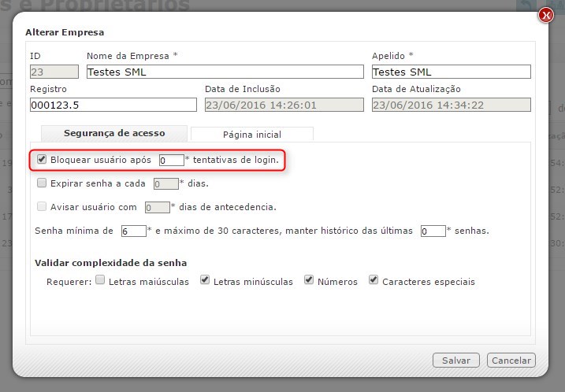565x392 pixels.
Task: Check the Letras maiúsculas requirement
Action: tap(100, 280)
